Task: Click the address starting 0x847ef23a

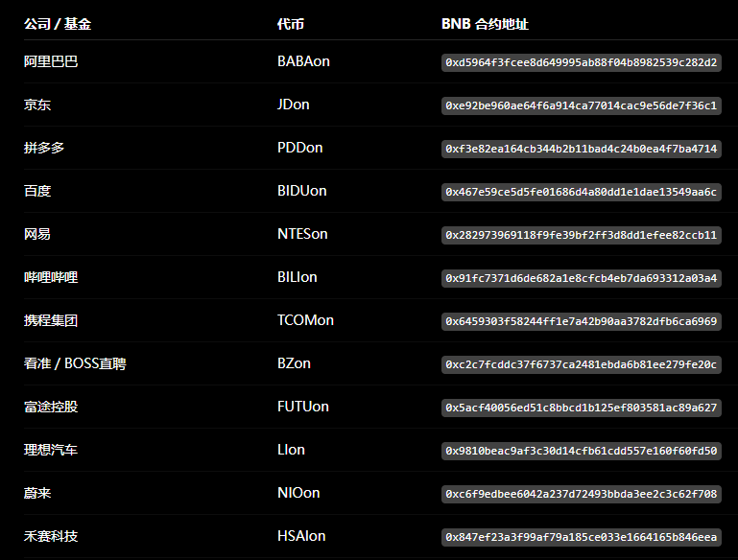Action: click(582, 537)
